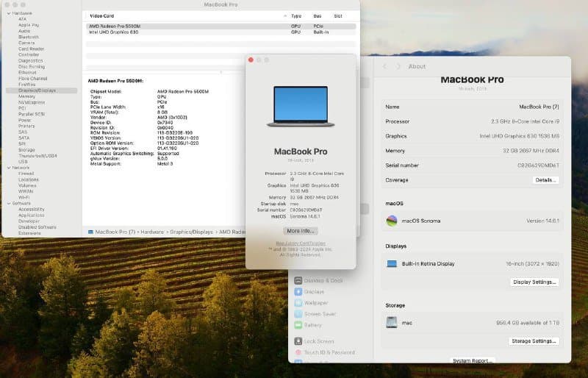The image size is (588, 378).
Task: Select Diagnostics in Hardware list
Action: pyautogui.click(x=30, y=61)
